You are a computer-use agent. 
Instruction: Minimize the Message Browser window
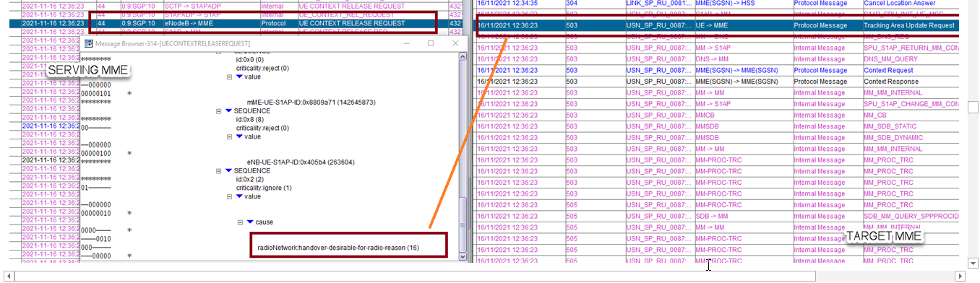pos(406,43)
